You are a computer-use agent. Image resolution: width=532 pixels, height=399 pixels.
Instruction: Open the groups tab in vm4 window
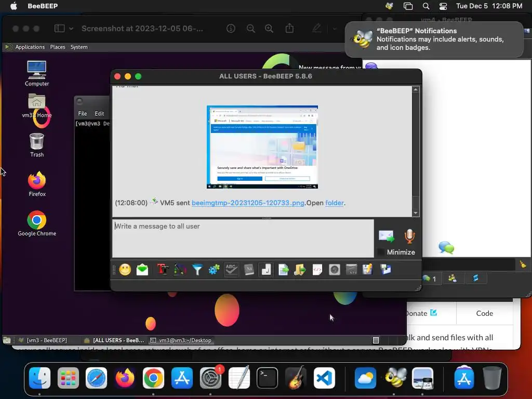click(453, 278)
